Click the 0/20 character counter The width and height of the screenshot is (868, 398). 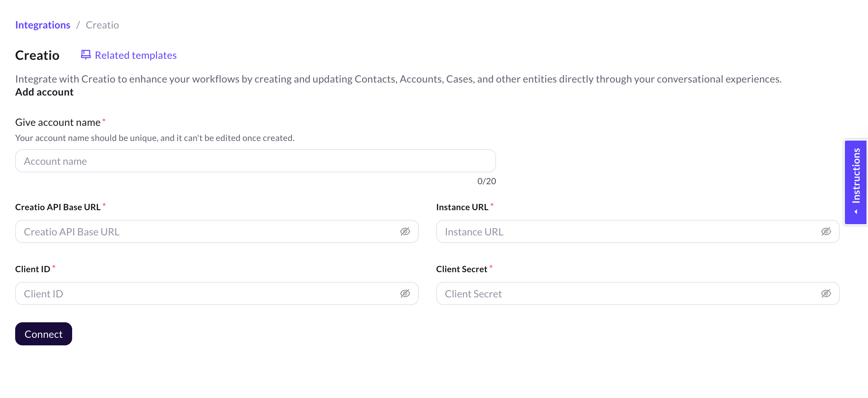[486, 181]
